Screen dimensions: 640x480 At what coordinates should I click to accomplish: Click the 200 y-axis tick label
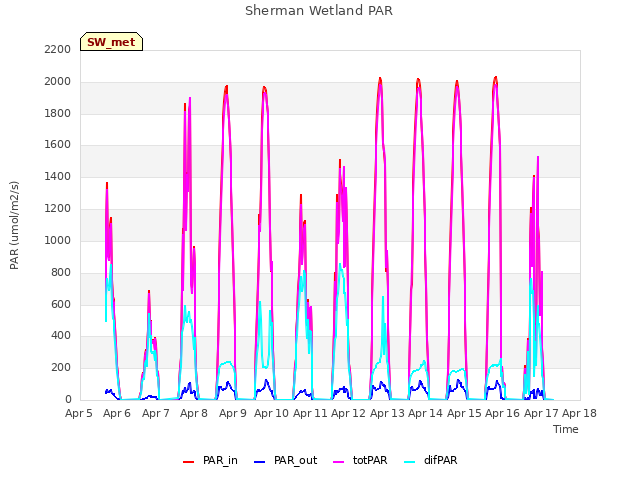61,367
